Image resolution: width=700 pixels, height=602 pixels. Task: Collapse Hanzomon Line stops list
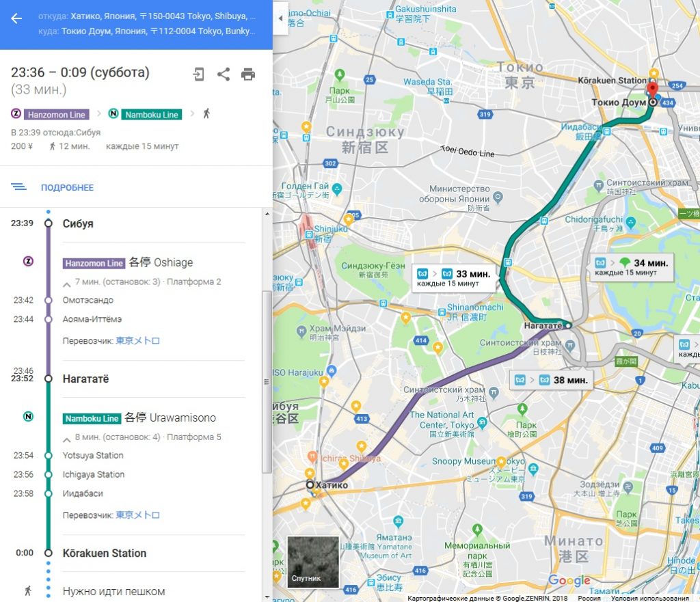point(67,284)
